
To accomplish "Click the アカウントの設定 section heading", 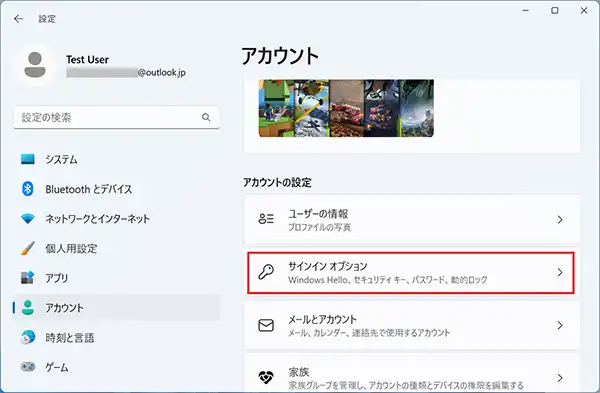I will coord(277,183).
